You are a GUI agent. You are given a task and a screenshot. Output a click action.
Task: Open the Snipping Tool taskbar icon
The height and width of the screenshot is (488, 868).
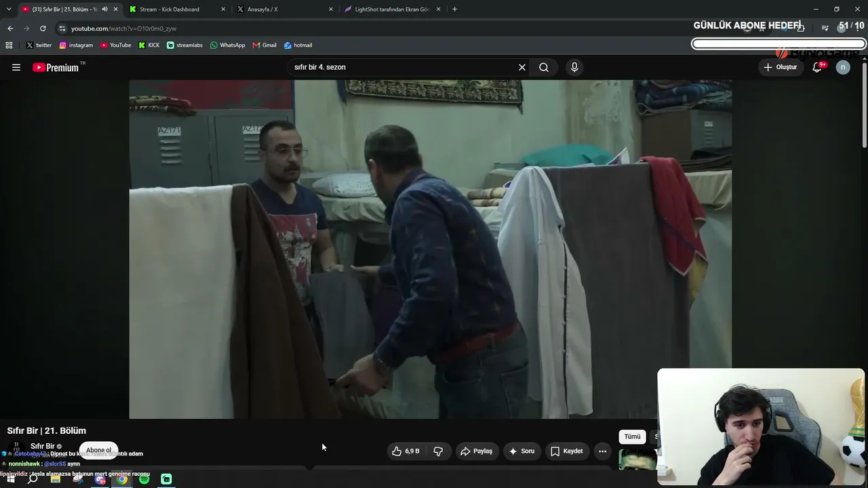(x=78, y=479)
